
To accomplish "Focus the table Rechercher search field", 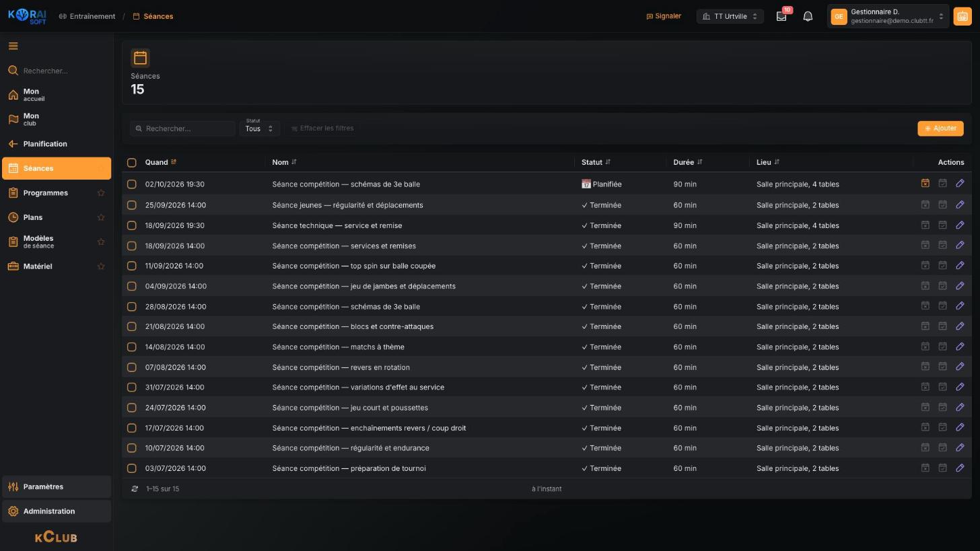I will pos(182,128).
